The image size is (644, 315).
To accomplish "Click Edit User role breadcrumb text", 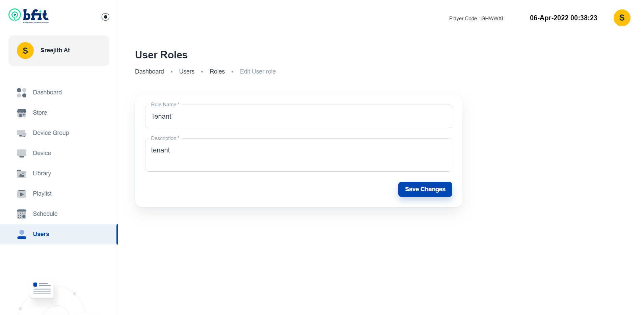I will (x=258, y=71).
